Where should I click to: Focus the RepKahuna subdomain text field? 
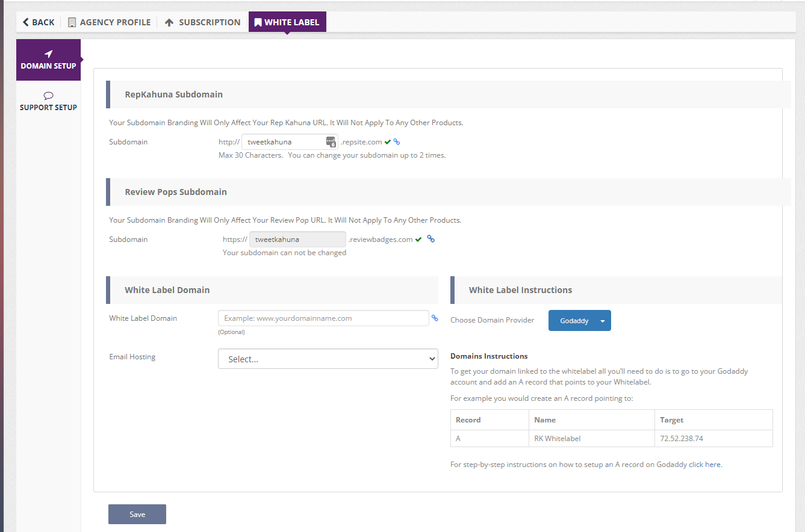pyautogui.click(x=283, y=142)
